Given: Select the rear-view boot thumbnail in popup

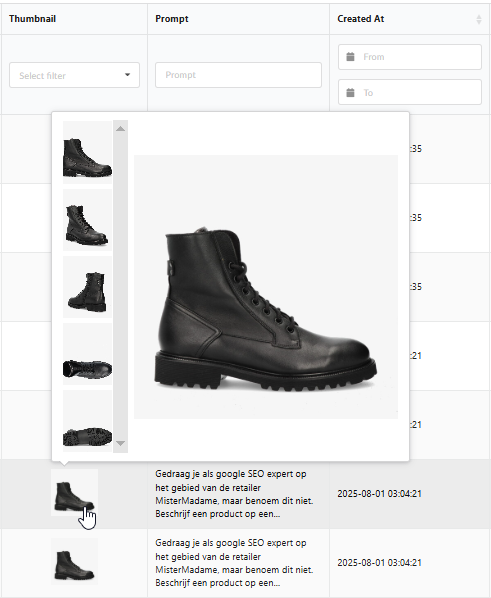Looking at the screenshot, I should [87, 287].
